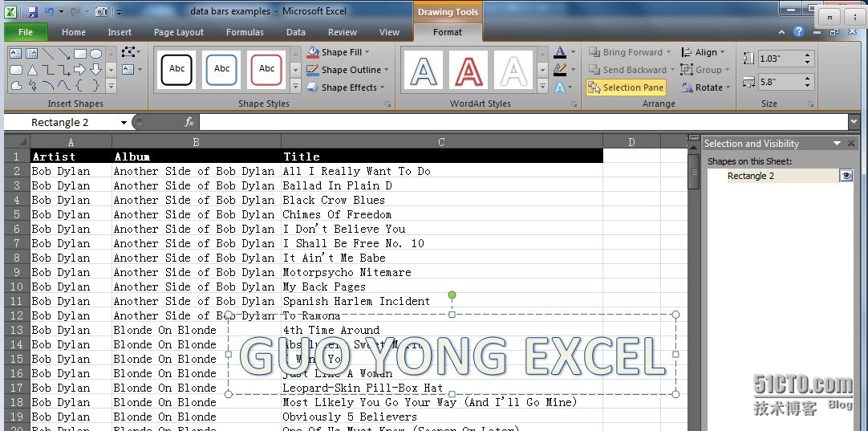The image size is (868, 431).
Task: Open the Edit Shape dropdown
Action: pyautogui.click(x=132, y=52)
